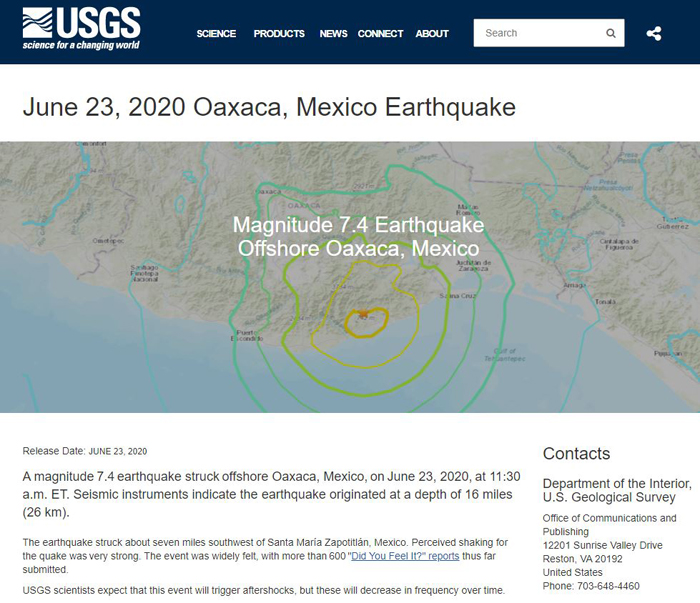Click the "United States" address line
This screenshot has height=603, width=700.
(572, 573)
